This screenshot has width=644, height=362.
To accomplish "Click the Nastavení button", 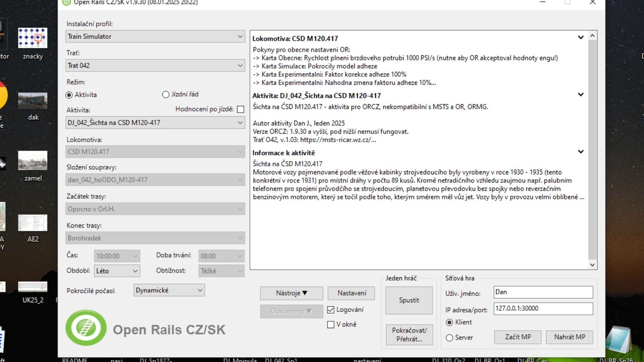I will coord(351,293).
